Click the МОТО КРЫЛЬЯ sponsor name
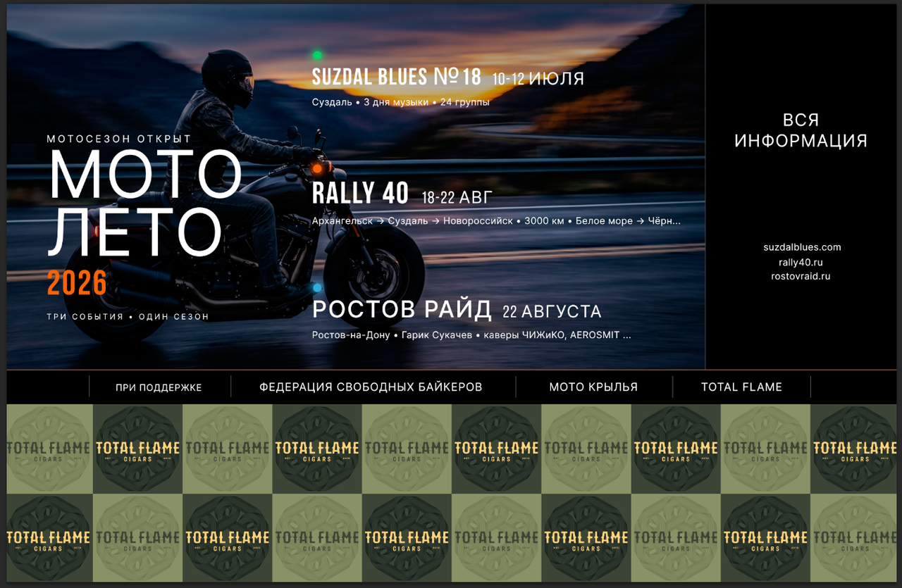The image size is (902, 588). [x=593, y=387]
